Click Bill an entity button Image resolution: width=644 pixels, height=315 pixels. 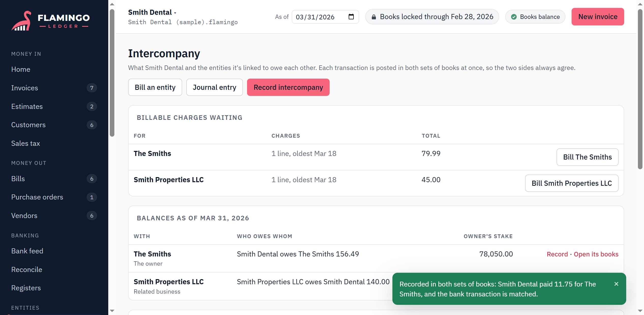155,87
